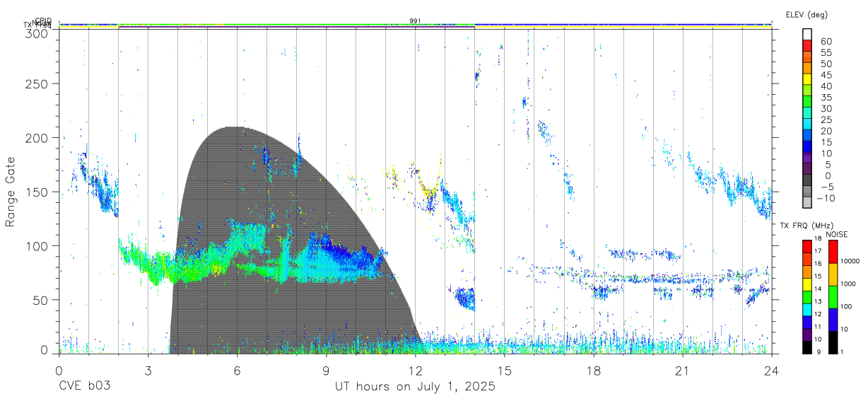Image resolution: width=868 pixels, height=401 pixels.
Task: Click the '991' CPID value at top
Action: [416, 21]
